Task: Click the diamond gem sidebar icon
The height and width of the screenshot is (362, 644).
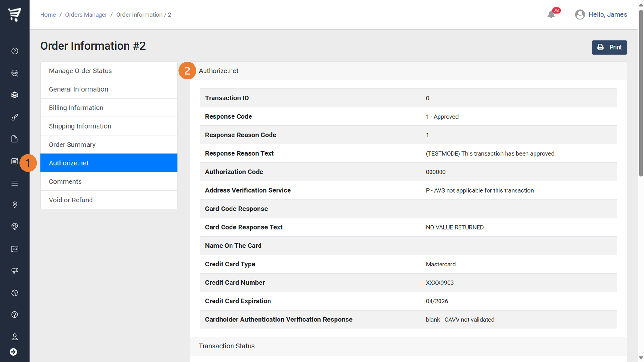Action: pos(14,227)
